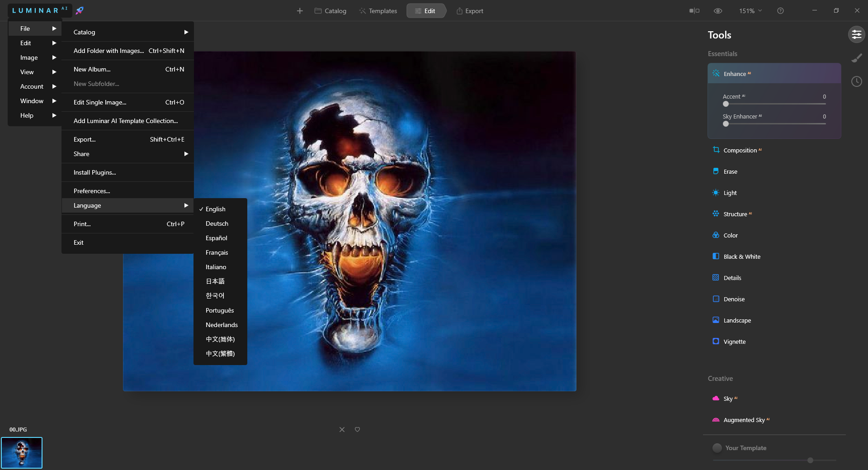Mark image as favorite with heart icon
The width and height of the screenshot is (868, 470).
click(x=357, y=429)
